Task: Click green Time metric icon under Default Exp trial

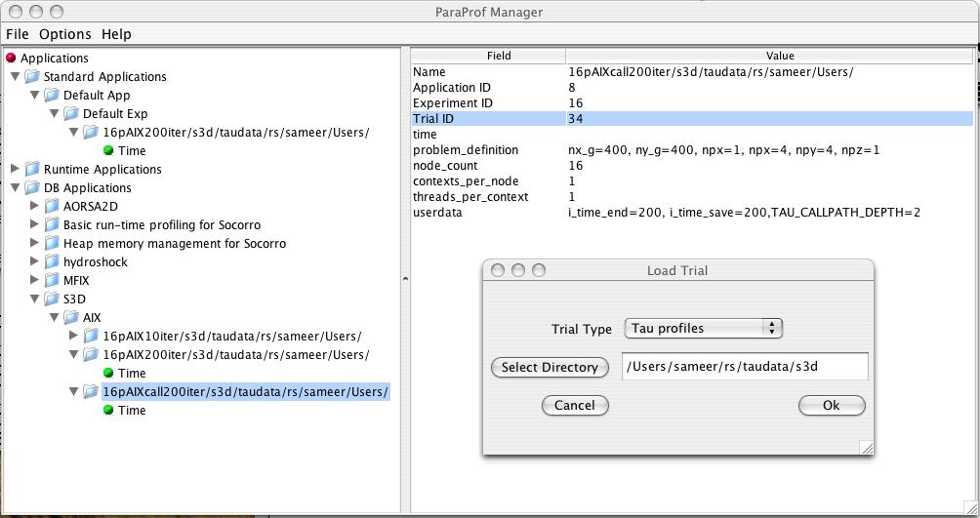Action: coord(108,150)
